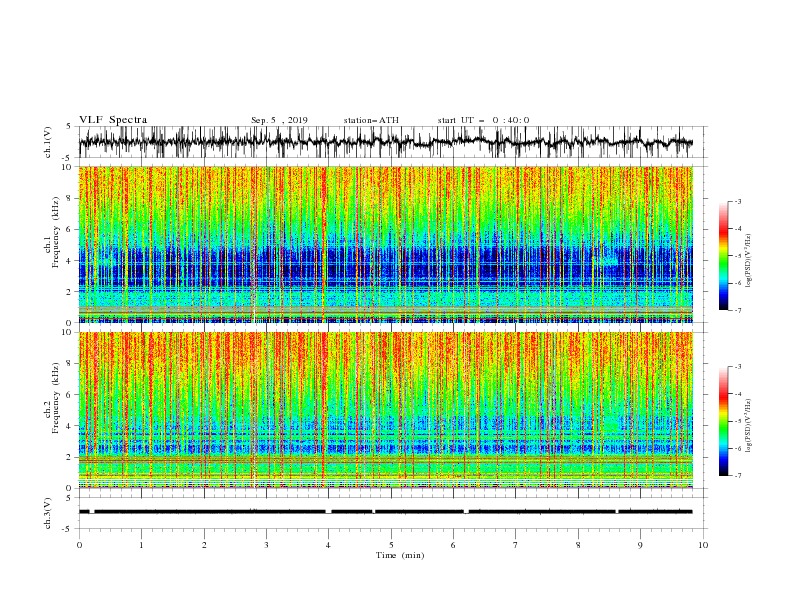
Task: Click the 'Time (min)' axis title
Action: 400,555
